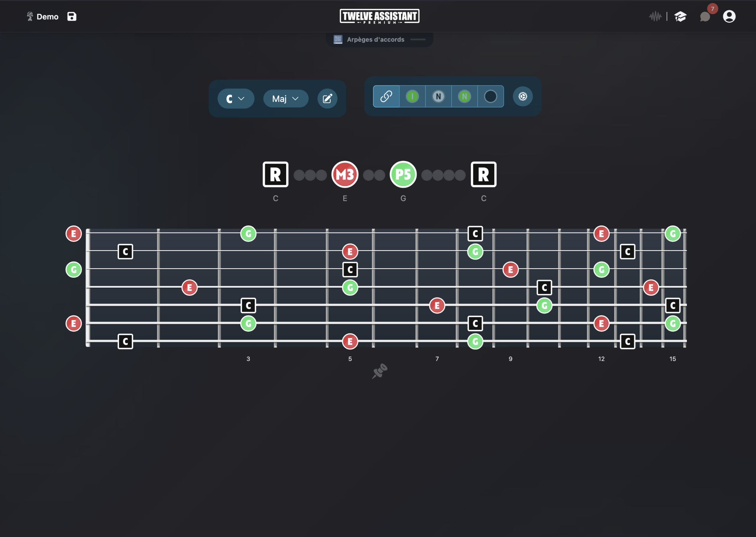The image size is (756, 537).
Task: Click C note at third fret, fifth string
Action: click(248, 305)
